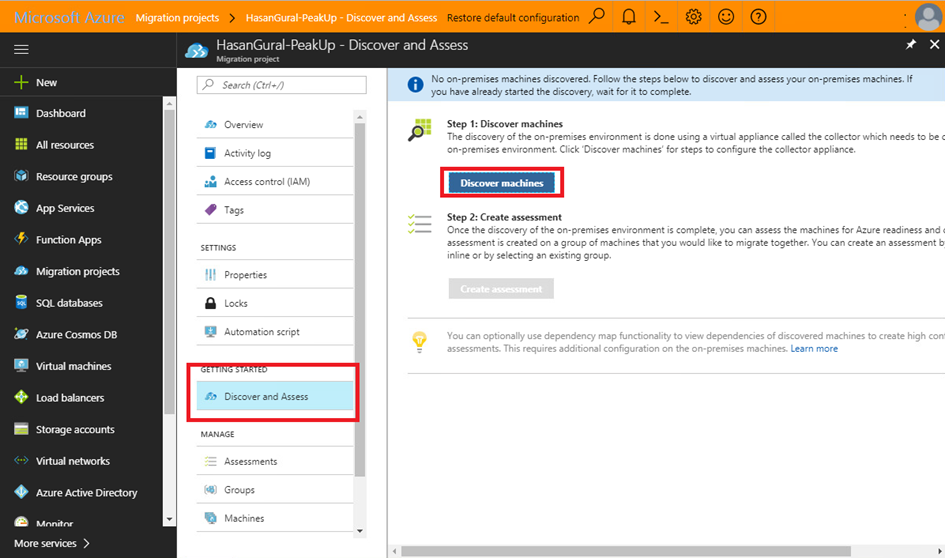Image resolution: width=945 pixels, height=558 pixels.
Task: Launch Cloud Shell from the top bar
Action: [x=661, y=16]
